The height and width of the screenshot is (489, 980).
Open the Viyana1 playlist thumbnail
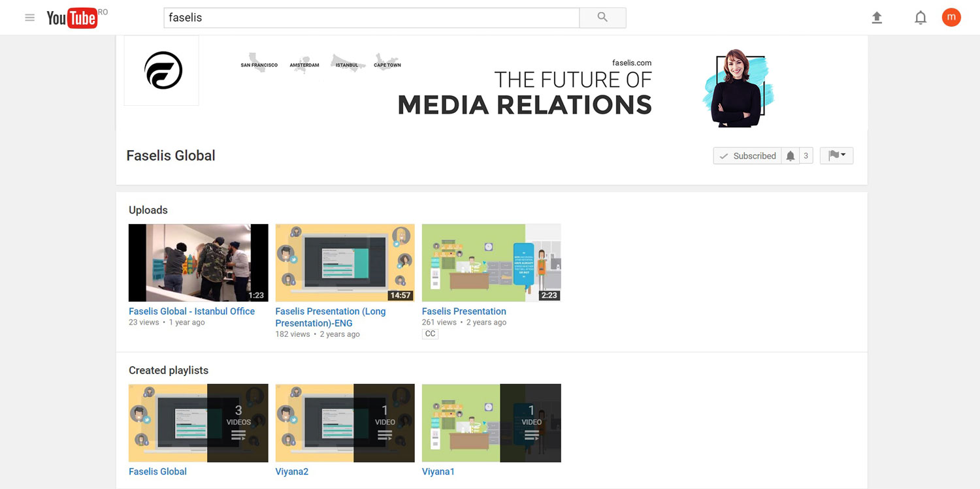pos(491,423)
